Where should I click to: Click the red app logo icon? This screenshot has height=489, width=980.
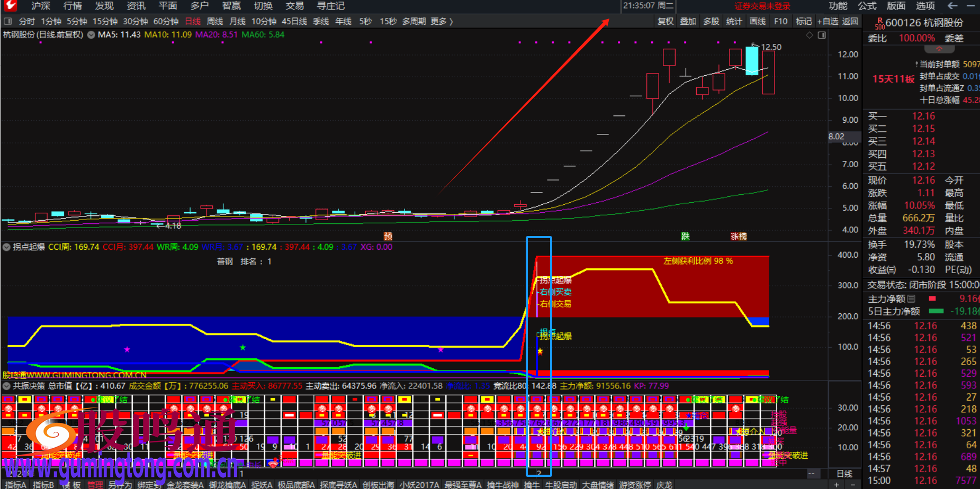pyautogui.click(x=10, y=6)
